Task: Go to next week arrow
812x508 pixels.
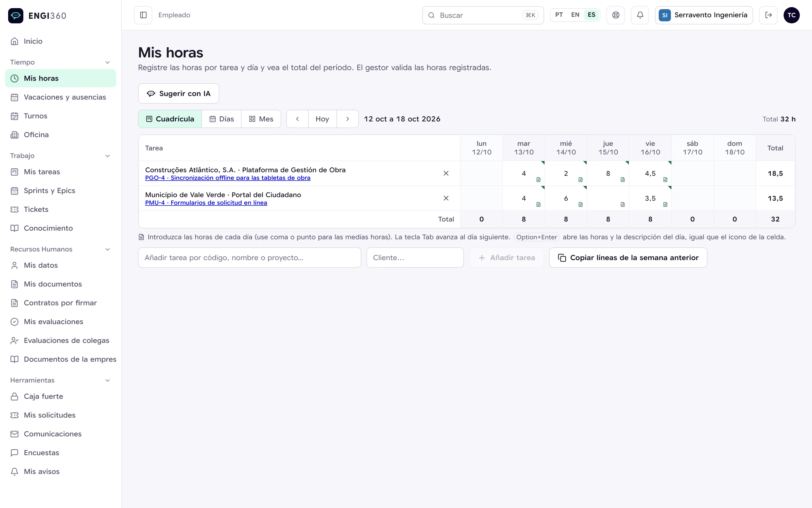Action: click(348, 119)
